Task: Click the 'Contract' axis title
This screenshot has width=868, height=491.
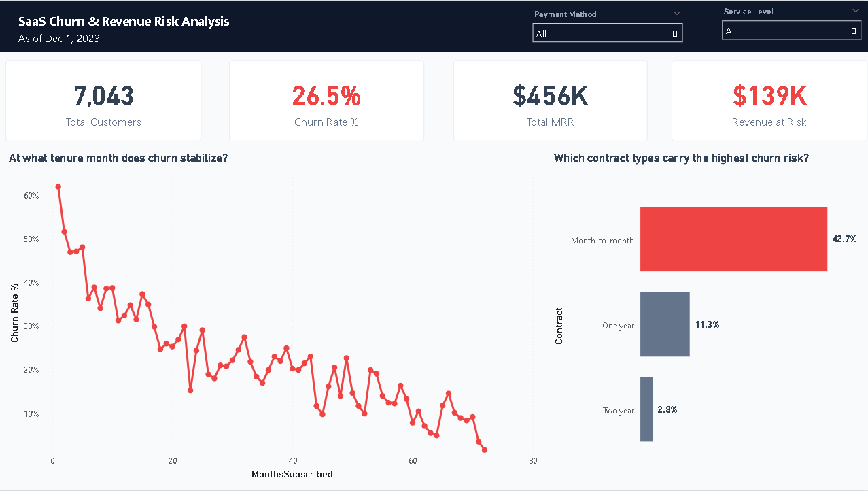Action: (x=559, y=326)
